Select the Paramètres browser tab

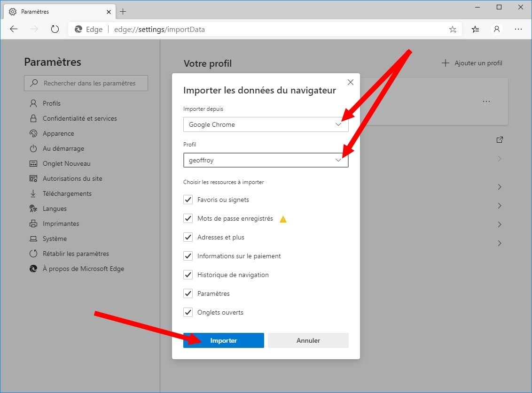point(59,12)
